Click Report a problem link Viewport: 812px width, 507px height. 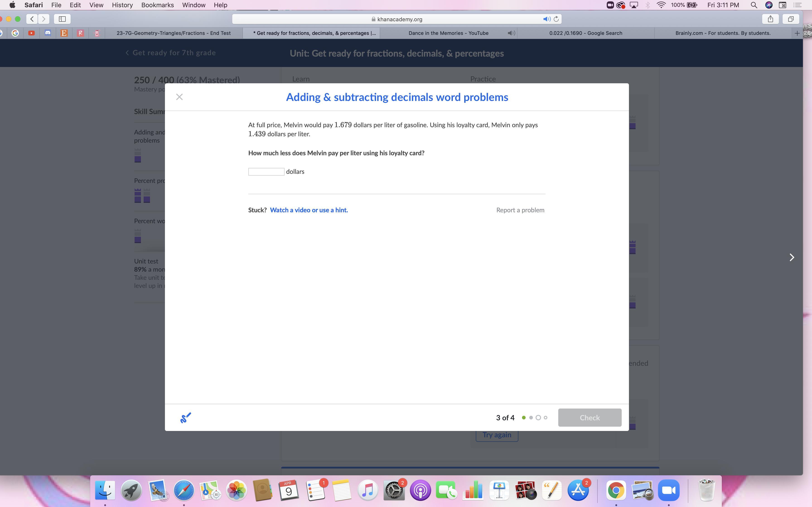520,210
